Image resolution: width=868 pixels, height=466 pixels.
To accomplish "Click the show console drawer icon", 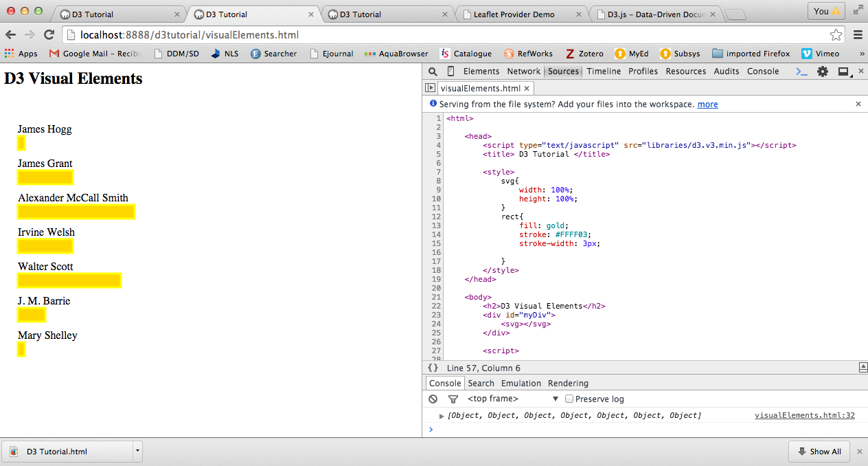I will click(x=801, y=71).
